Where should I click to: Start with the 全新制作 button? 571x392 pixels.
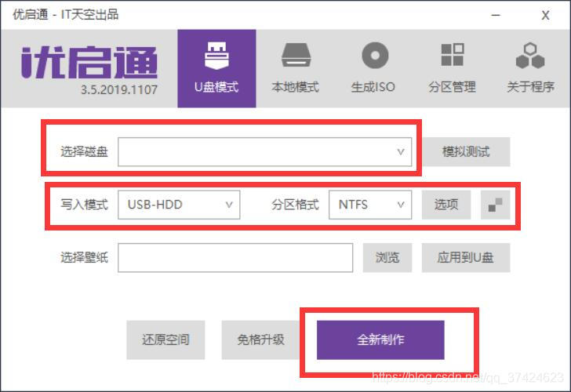pos(380,340)
